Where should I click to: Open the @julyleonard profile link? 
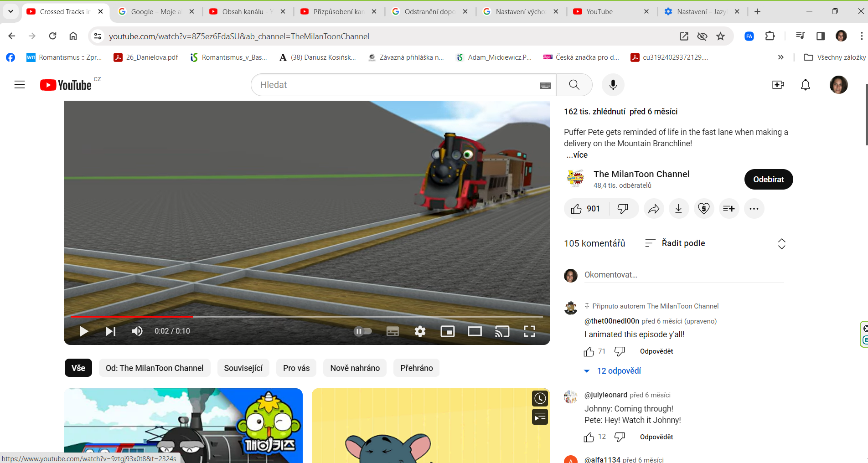[606, 395]
